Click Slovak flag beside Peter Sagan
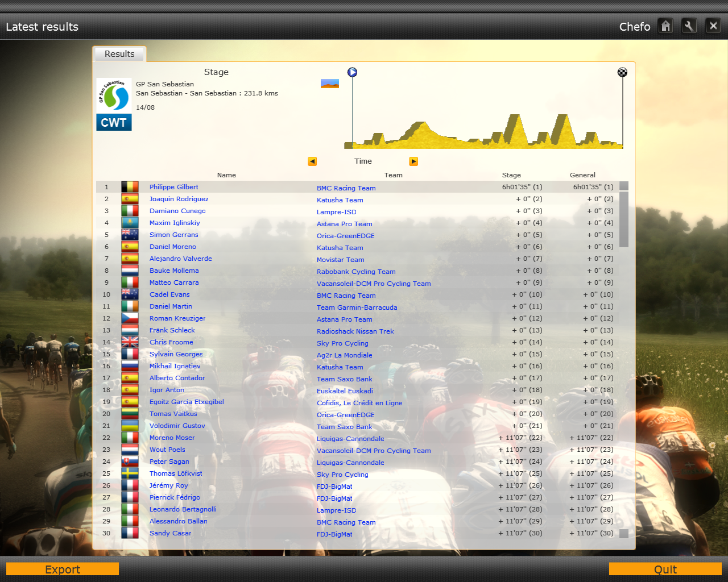This screenshot has height=582, width=728. (x=130, y=462)
